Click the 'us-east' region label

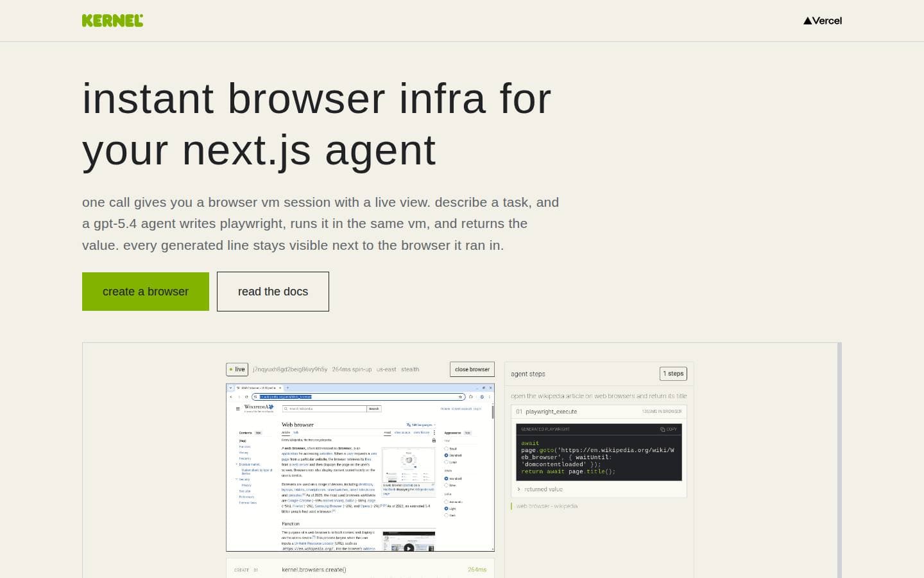coord(386,369)
